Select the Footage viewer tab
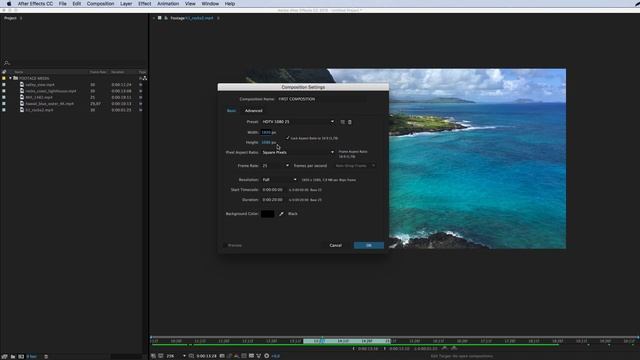640x360 pixels. pyautogui.click(x=191, y=18)
